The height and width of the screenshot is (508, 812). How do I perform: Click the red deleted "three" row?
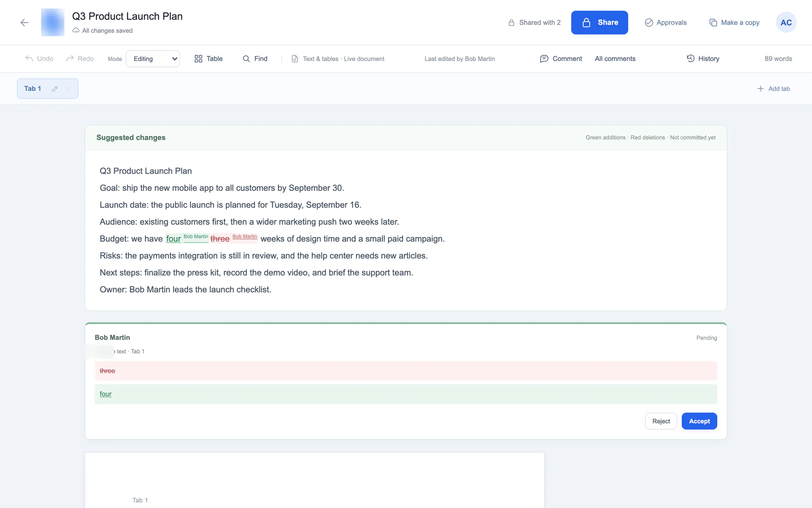[406, 371]
